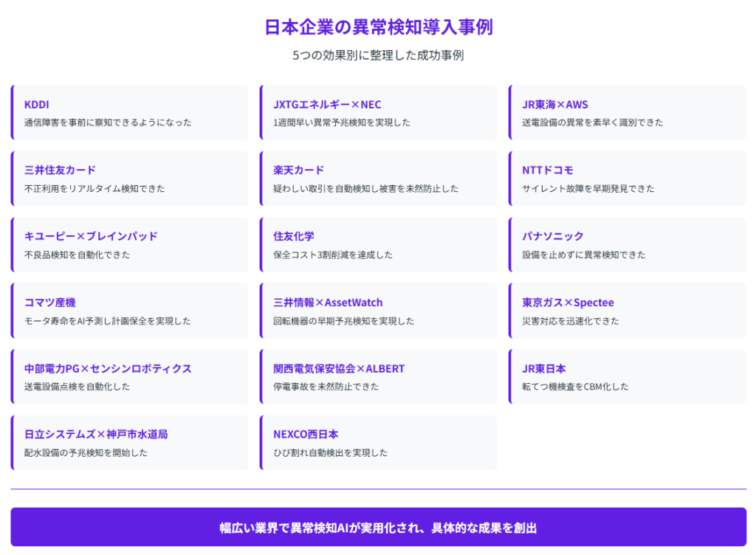Click the コマツ産機 card title
This screenshot has width=756, height=555.
point(50,303)
